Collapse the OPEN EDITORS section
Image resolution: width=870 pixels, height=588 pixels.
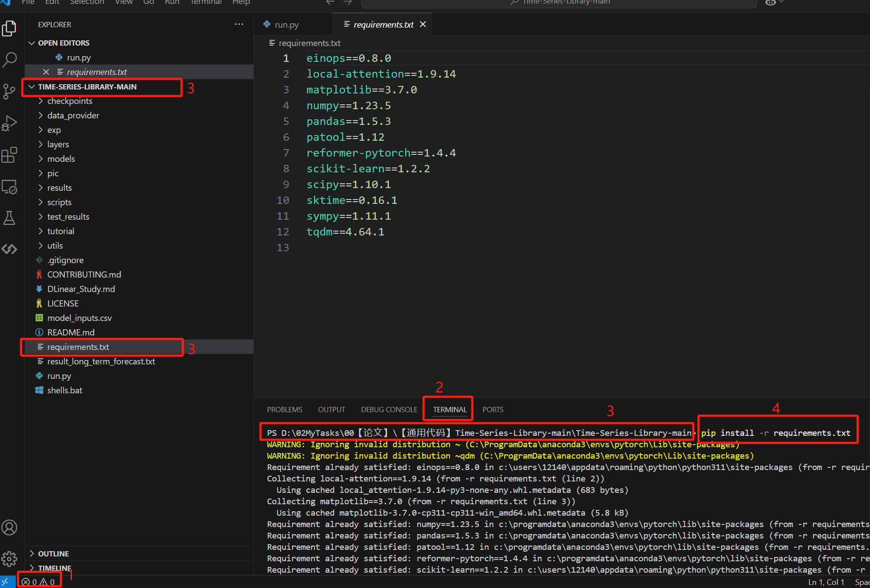[63, 43]
